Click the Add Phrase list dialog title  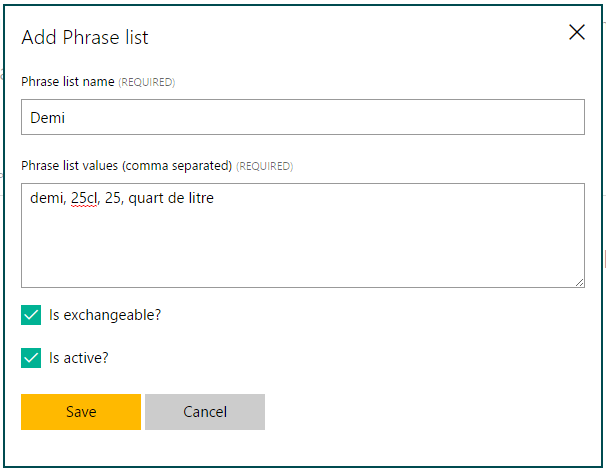(x=85, y=38)
